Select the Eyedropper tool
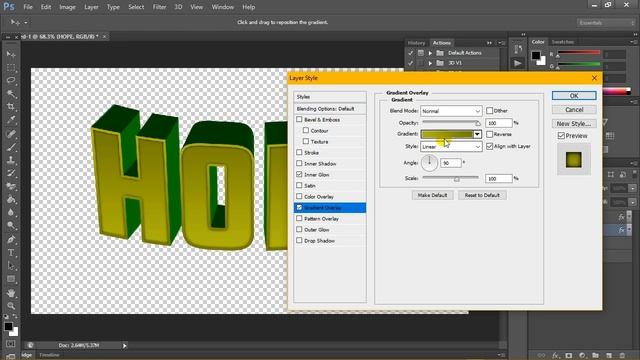The width and height of the screenshot is (640, 360). [x=11, y=120]
